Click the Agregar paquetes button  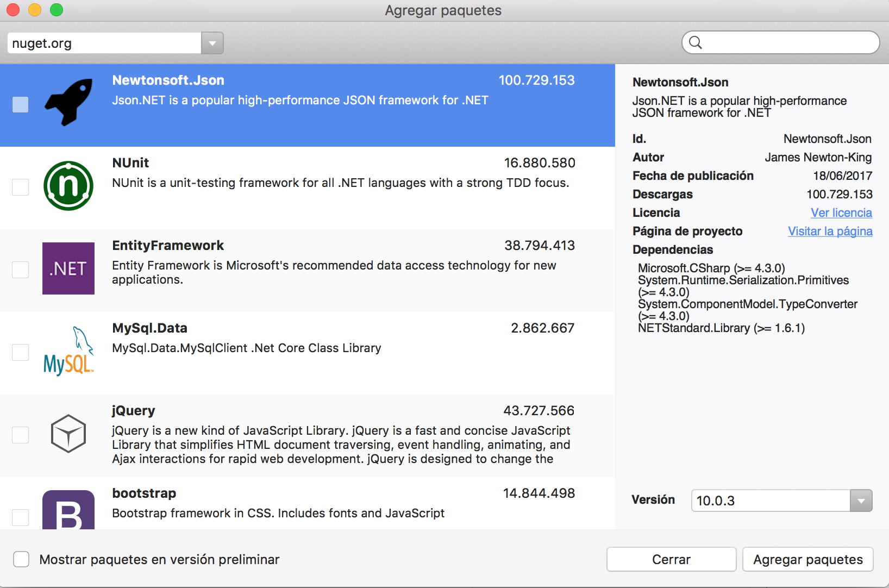tap(808, 559)
